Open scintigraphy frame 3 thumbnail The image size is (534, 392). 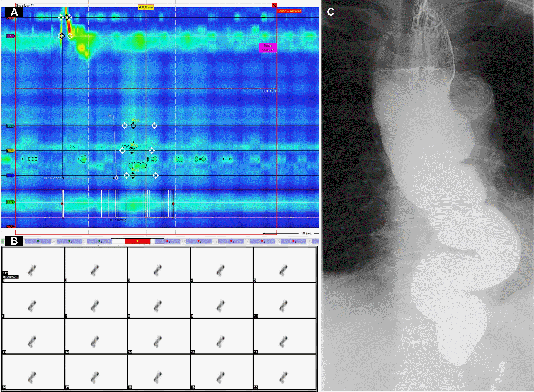pyautogui.click(x=159, y=265)
